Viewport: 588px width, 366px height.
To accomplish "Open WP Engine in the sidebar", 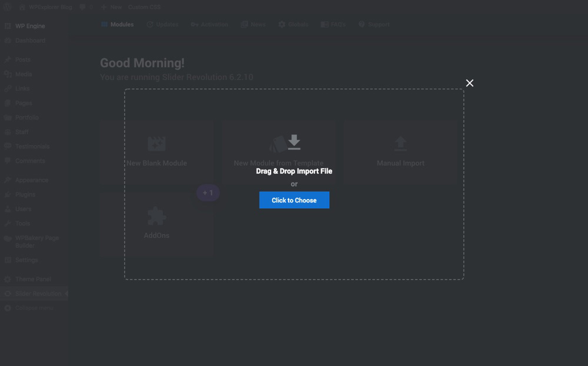I will [x=30, y=26].
